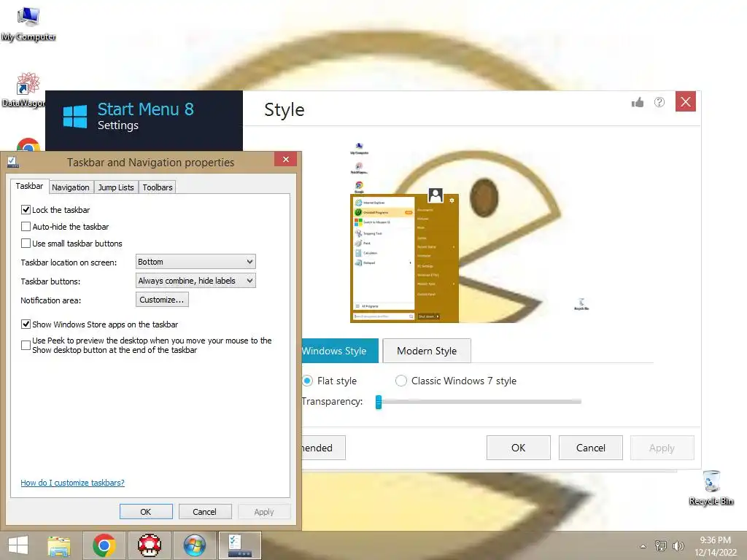The image size is (747, 560).
Task: Open File Explorer from the taskbar
Action: (59, 545)
